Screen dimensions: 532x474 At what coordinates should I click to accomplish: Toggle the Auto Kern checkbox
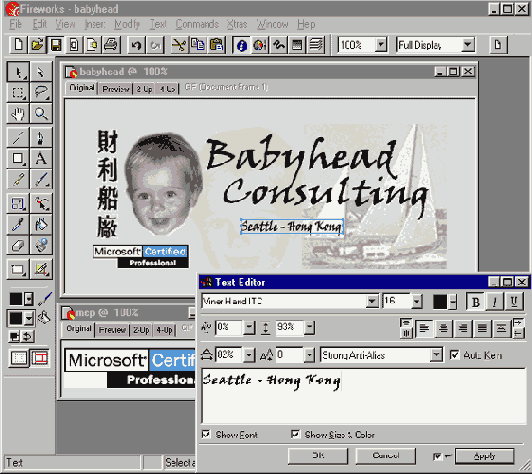click(454, 355)
